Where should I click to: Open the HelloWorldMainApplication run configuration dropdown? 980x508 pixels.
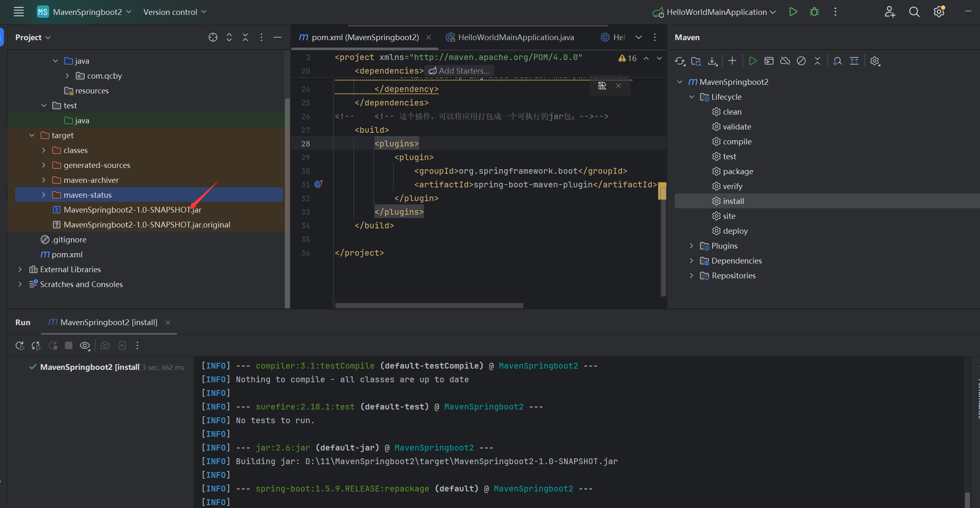[x=773, y=12]
